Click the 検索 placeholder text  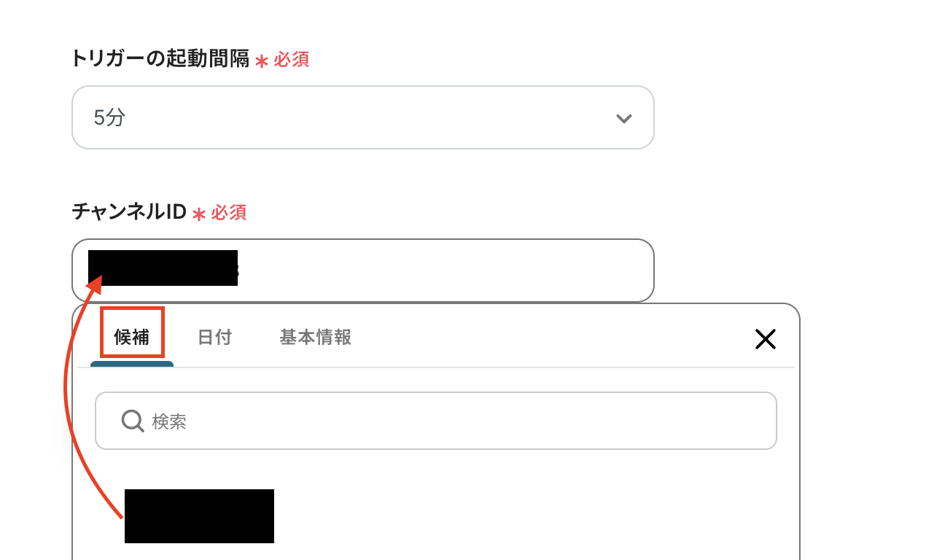(169, 421)
